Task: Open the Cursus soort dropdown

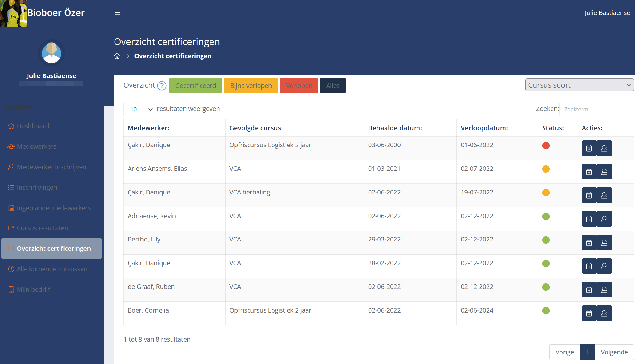Action: coord(579,85)
